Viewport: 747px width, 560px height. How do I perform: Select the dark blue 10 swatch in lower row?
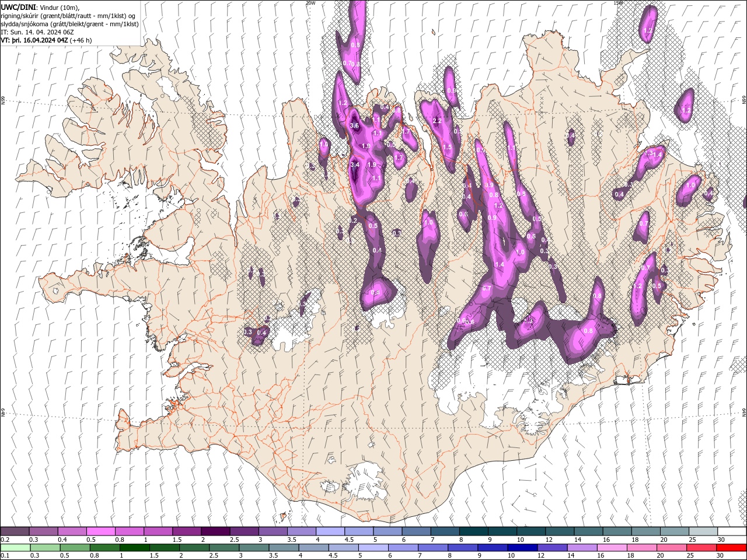pos(522,548)
